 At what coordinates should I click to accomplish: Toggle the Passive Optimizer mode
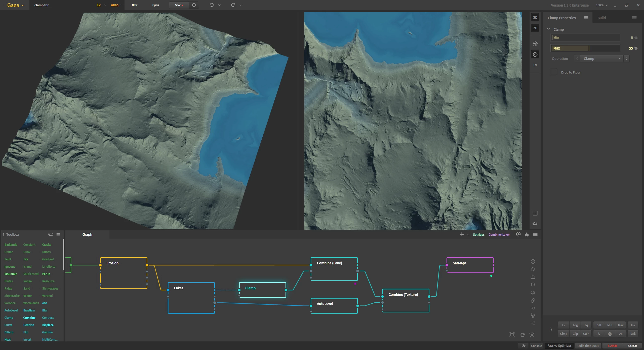tap(559, 346)
